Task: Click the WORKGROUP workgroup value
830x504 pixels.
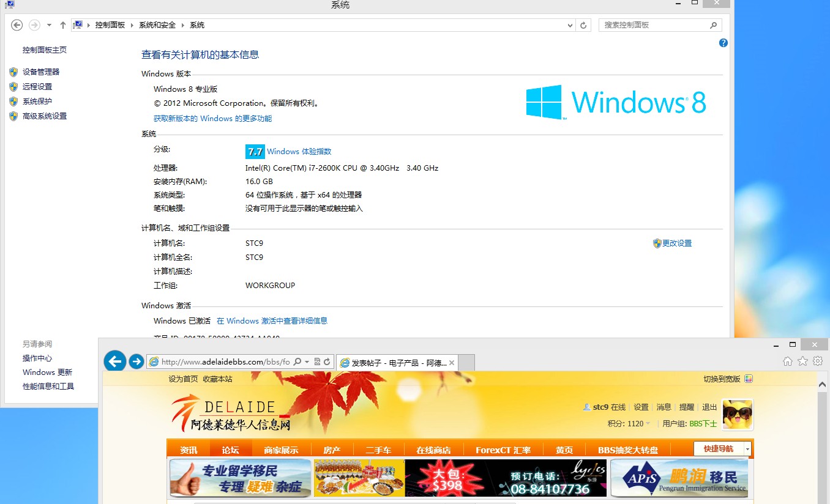Action: pyautogui.click(x=270, y=286)
